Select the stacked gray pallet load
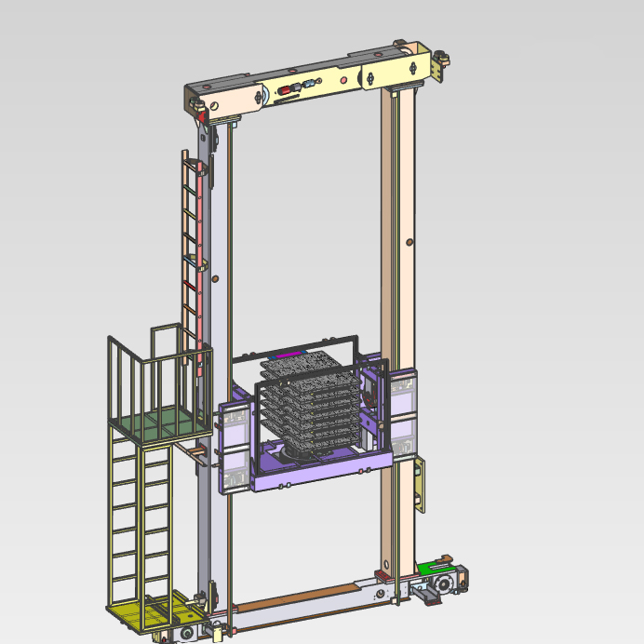 (307, 400)
